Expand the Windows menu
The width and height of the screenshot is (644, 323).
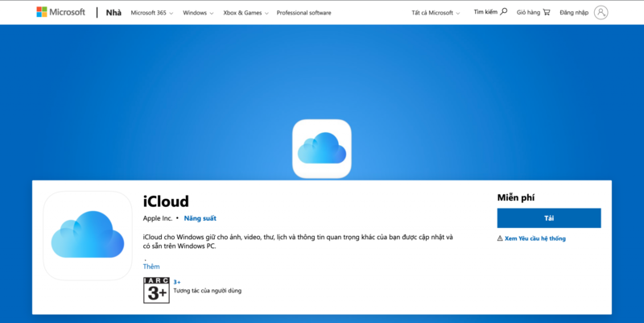coord(198,13)
